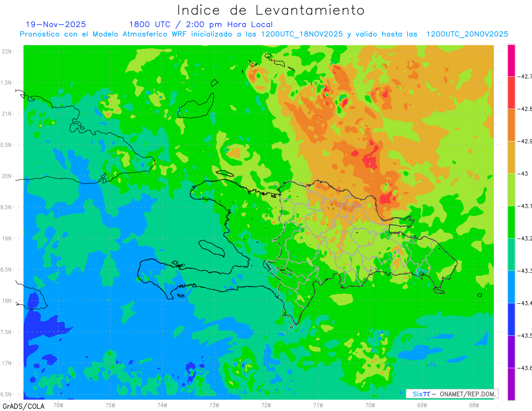Select the violet legend swatch below -43.5
Viewport: 532px width, 411px height.
coord(511,351)
